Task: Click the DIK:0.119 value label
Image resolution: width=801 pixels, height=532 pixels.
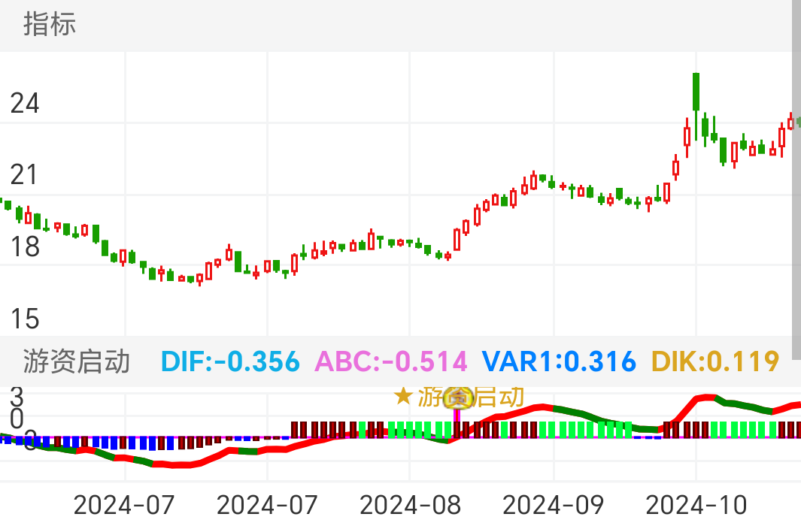Action: click(x=715, y=361)
